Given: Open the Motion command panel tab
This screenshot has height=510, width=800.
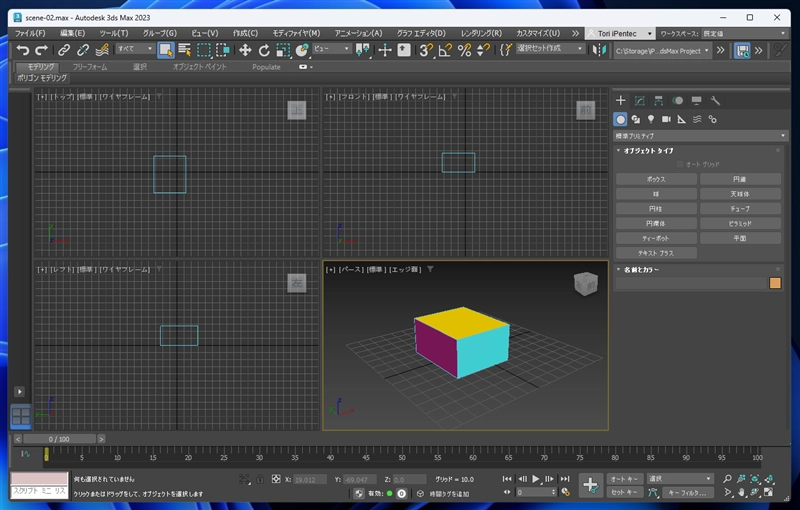Looking at the screenshot, I should (678, 100).
